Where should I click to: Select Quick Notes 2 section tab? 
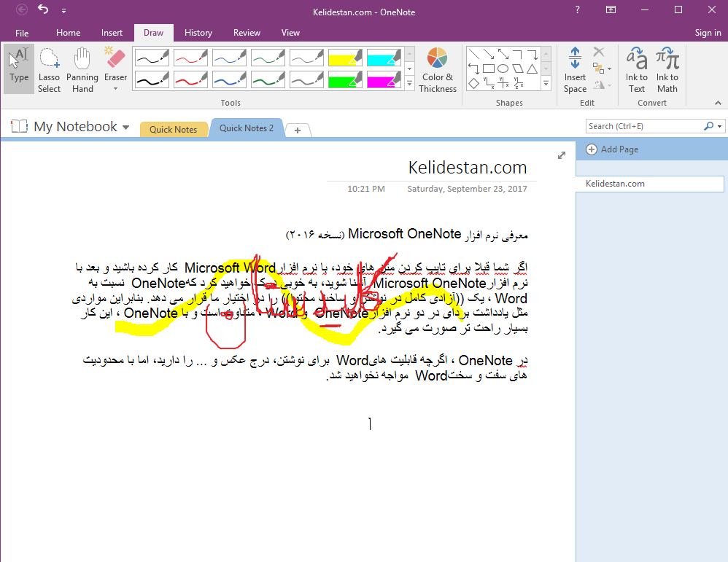click(246, 128)
